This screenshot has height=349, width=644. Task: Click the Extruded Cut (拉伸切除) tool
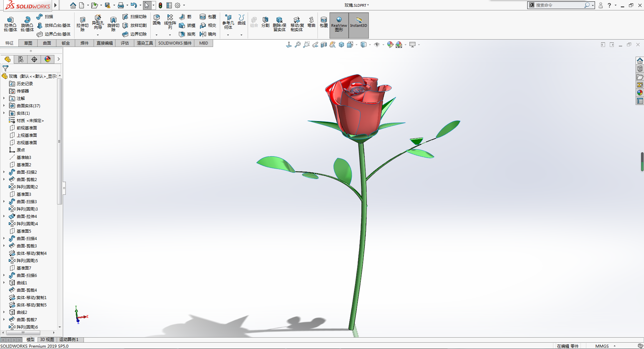[x=82, y=24]
